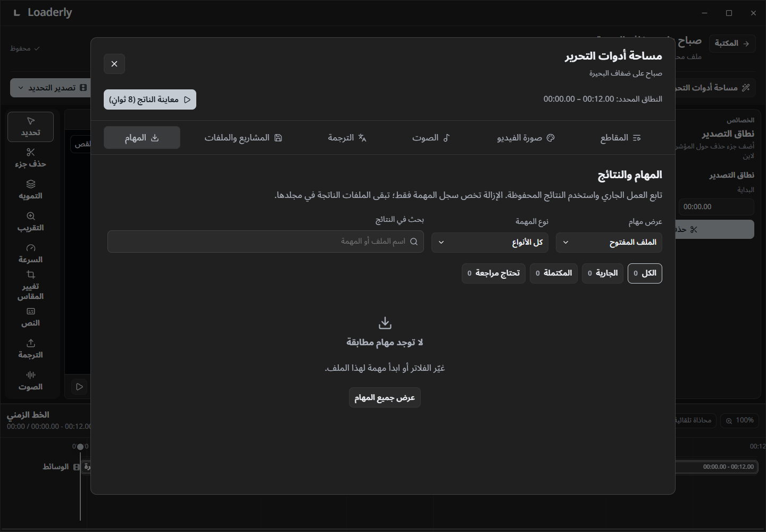Open the الملف المفتوح task scope dropdown
The image size is (766, 532).
click(x=609, y=243)
